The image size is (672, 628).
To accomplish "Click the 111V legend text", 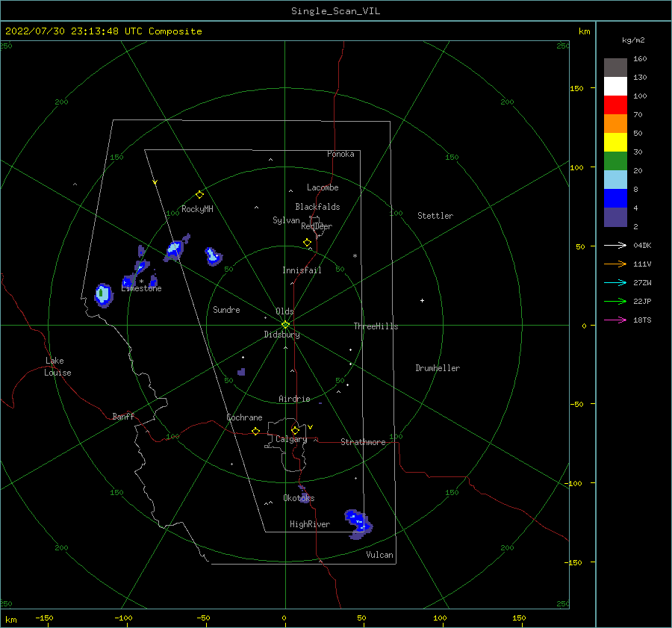I will (x=642, y=264).
